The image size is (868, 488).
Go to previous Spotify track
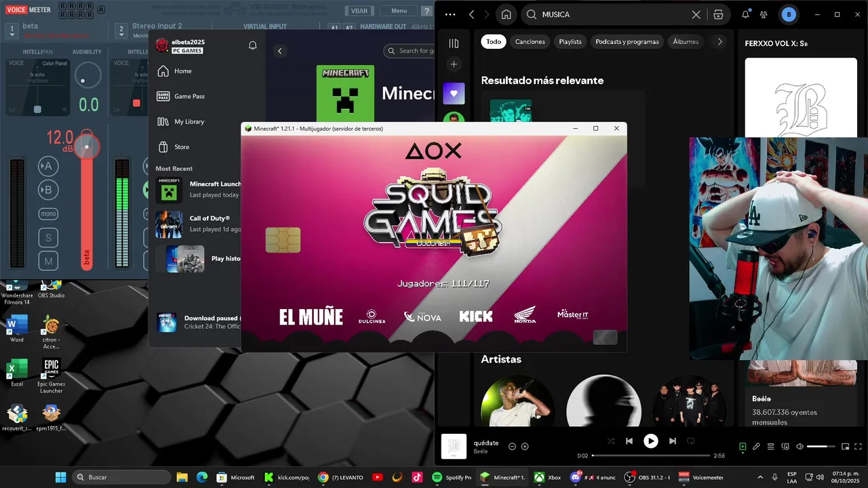pos(629,441)
